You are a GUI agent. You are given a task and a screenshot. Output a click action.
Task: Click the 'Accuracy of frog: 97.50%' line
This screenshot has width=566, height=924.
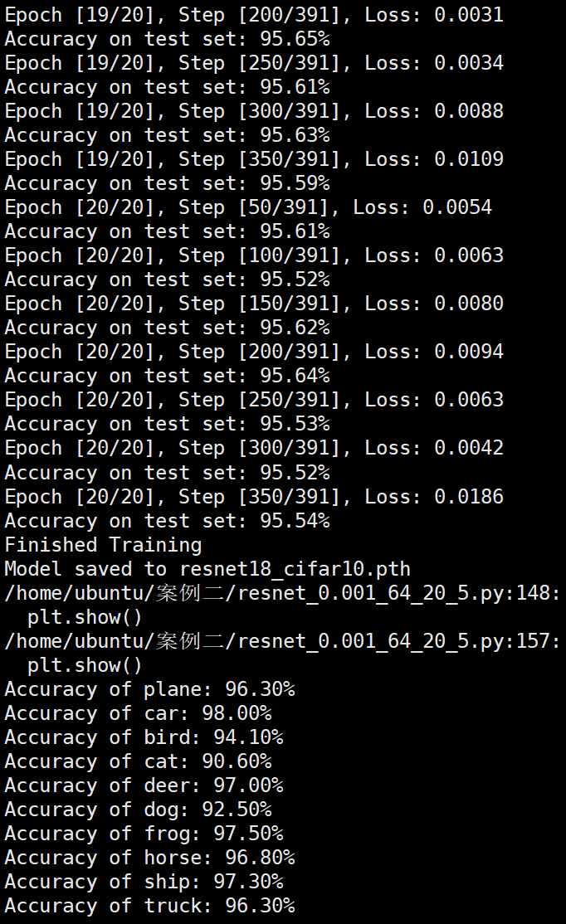click(144, 834)
